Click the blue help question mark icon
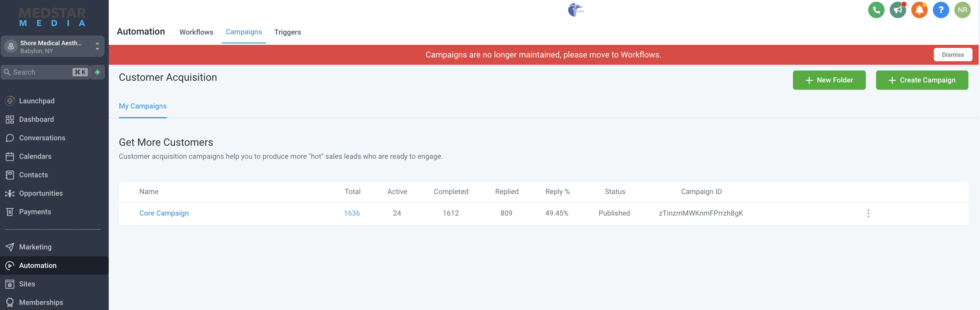 (x=941, y=10)
